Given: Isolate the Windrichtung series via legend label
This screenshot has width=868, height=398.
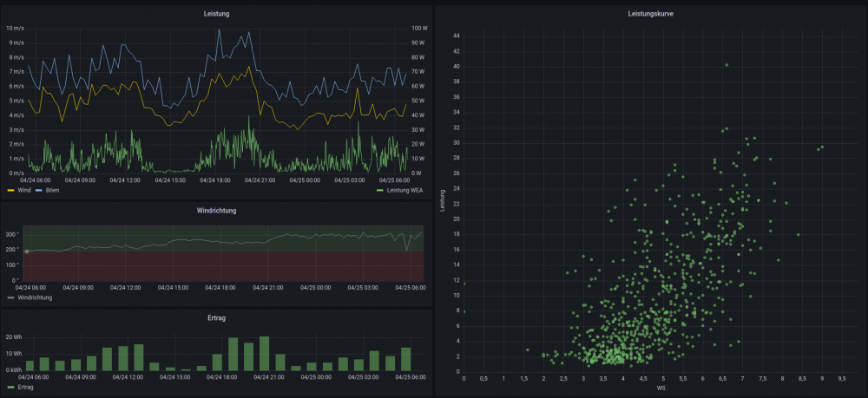Looking at the screenshot, I should (x=34, y=297).
